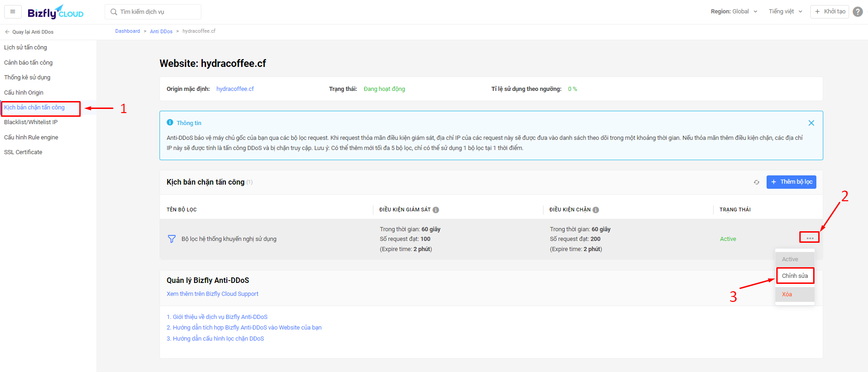
Task: Close the Thông tin notice
Action: [811, 123]
